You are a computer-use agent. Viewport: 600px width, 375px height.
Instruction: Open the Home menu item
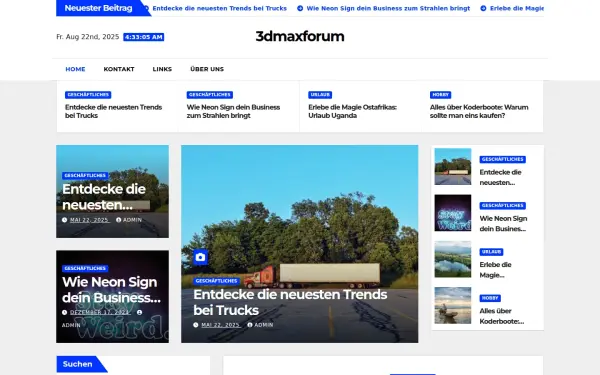[x=75, y=69]
